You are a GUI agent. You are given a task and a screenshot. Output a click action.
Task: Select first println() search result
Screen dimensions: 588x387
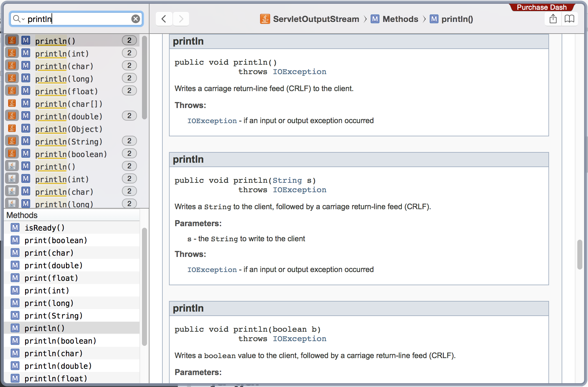(72, 41)
